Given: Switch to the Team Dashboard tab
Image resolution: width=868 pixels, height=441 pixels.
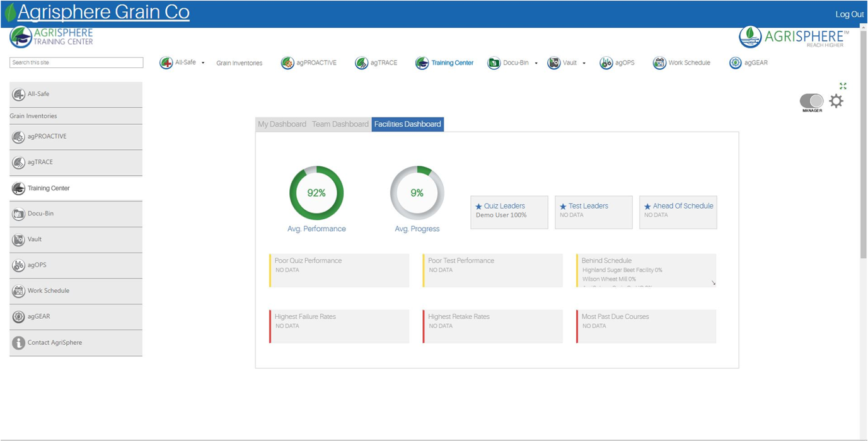Looking at the screenshot, I should point(340,124).
